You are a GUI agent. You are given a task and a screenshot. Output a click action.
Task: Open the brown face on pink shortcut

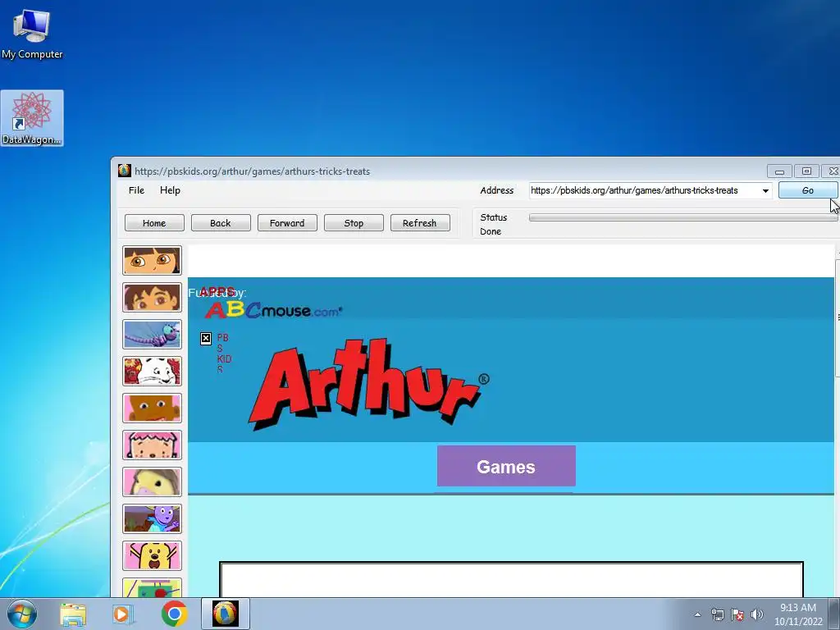click(x=152, y=409)
